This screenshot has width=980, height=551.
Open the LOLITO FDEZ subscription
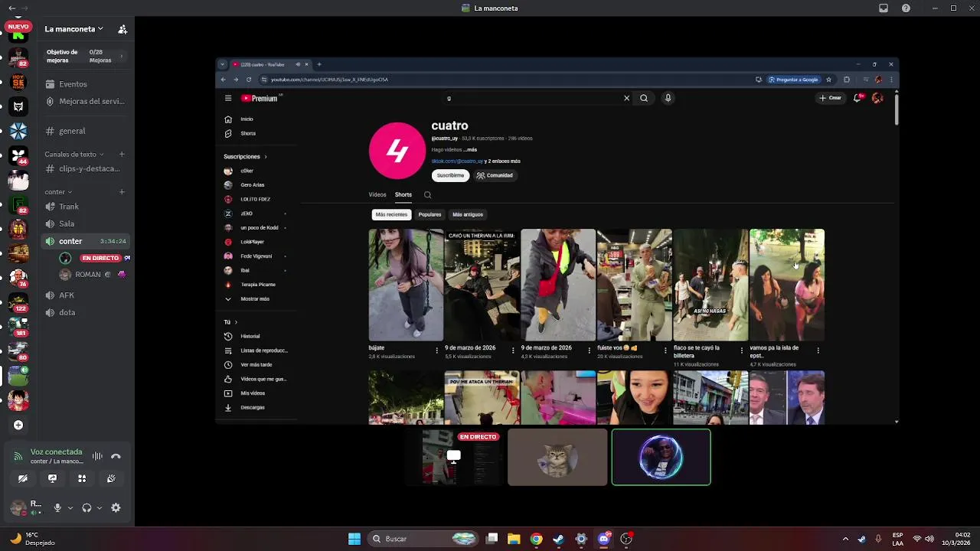pyautogui.click(x=256, y=199)
